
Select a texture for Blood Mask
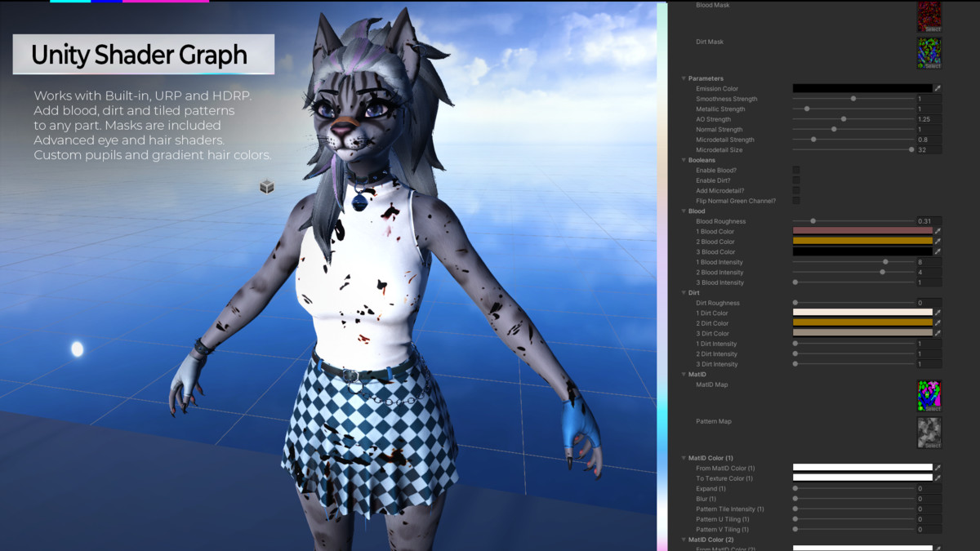(x=933, y=29)
